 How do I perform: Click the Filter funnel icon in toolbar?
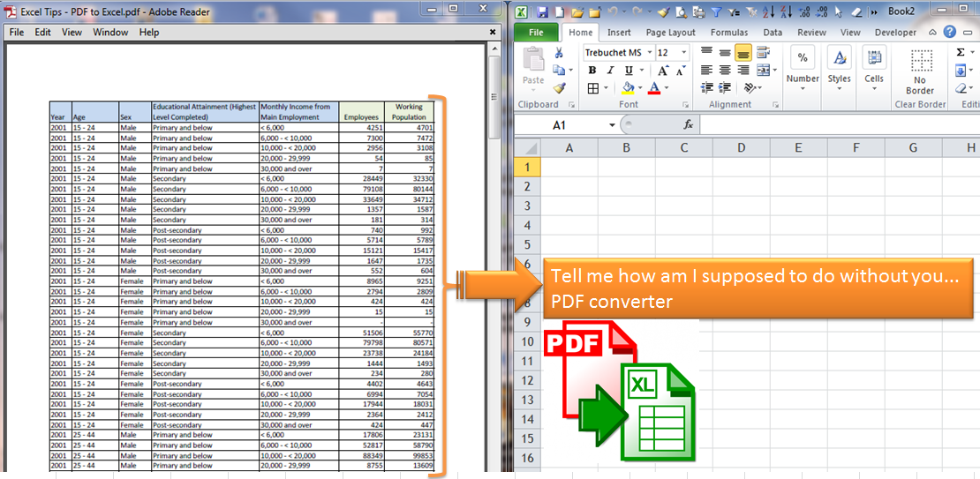716,11
